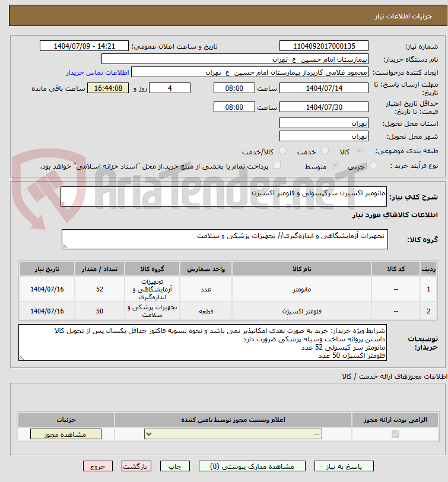Click the 'اطلاعات کالاهای مورد نیاز' section heading
The image size is (448, 482).
point(395,215)
